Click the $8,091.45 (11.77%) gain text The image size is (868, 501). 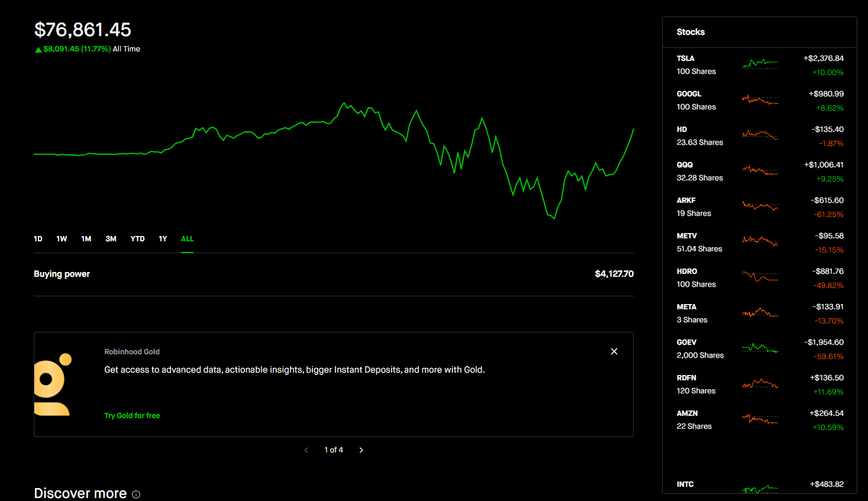77,49
